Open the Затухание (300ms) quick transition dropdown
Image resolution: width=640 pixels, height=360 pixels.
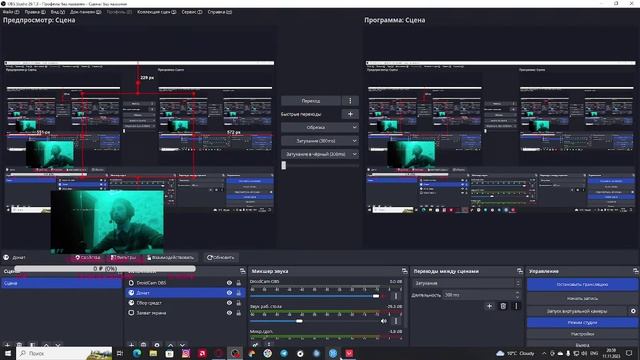point(320,141)
